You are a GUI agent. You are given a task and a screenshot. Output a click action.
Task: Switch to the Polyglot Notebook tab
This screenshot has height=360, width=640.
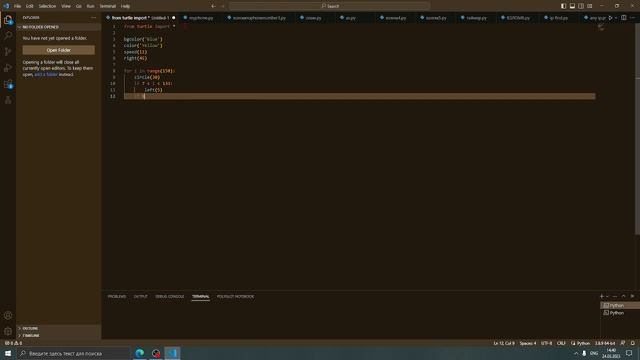236,297
